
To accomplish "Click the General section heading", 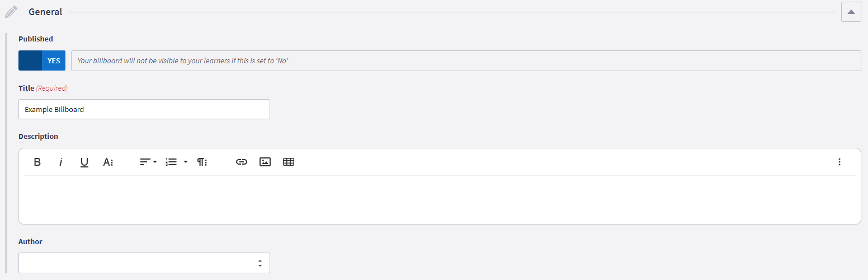I will click(x=45, y=12).
